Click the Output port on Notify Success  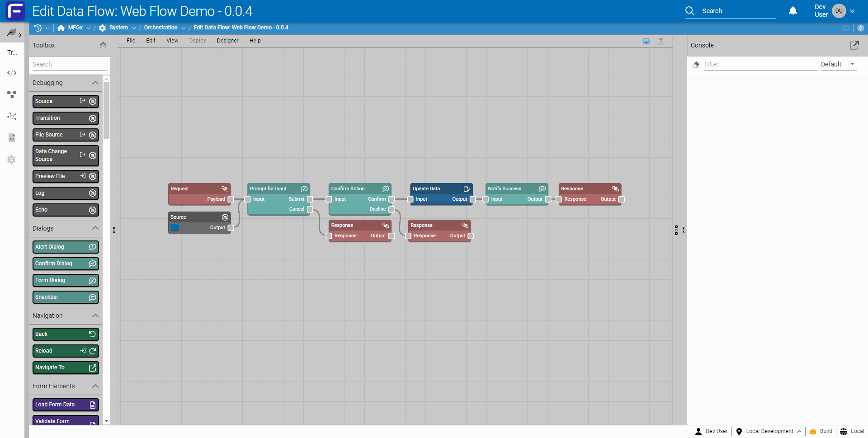click(x=548, y=199)
